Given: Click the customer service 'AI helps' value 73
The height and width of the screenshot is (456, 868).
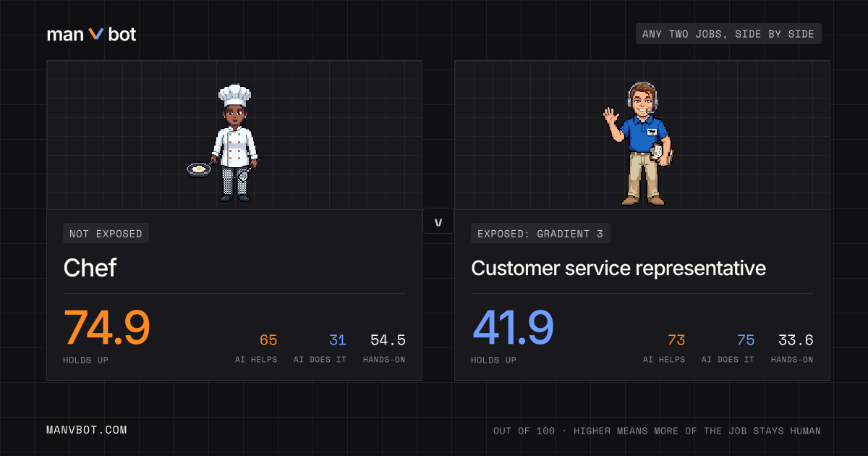Looking at the screenshot, I should pyautogui.click(x=676, y=340).
